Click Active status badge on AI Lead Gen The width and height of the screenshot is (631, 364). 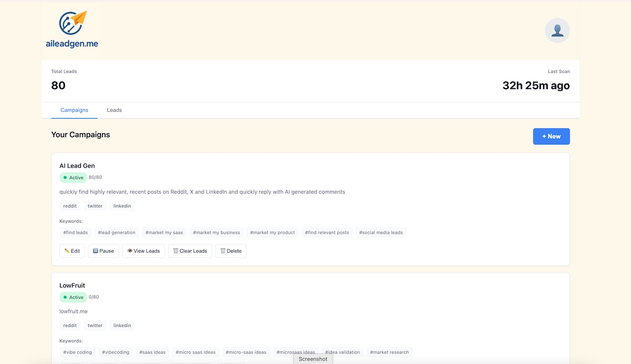coord(73,178)
